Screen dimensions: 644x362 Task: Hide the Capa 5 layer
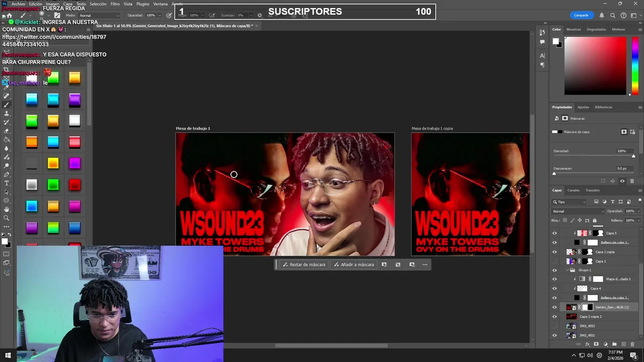[554, 233]
